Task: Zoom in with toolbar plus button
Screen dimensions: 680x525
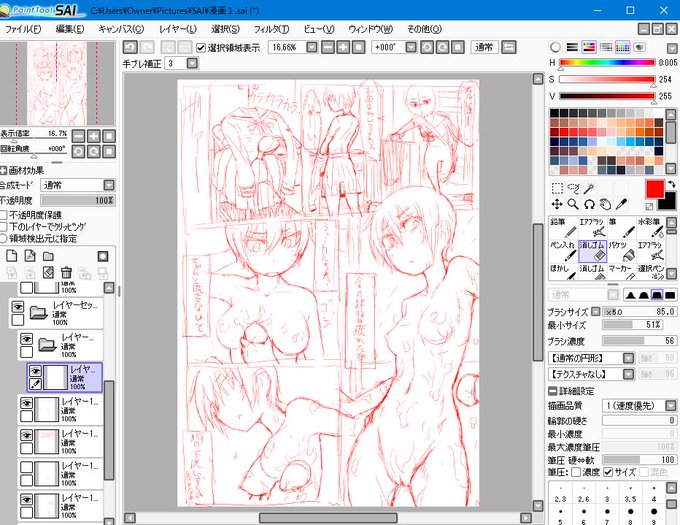Action: click(x=343, y=47)
